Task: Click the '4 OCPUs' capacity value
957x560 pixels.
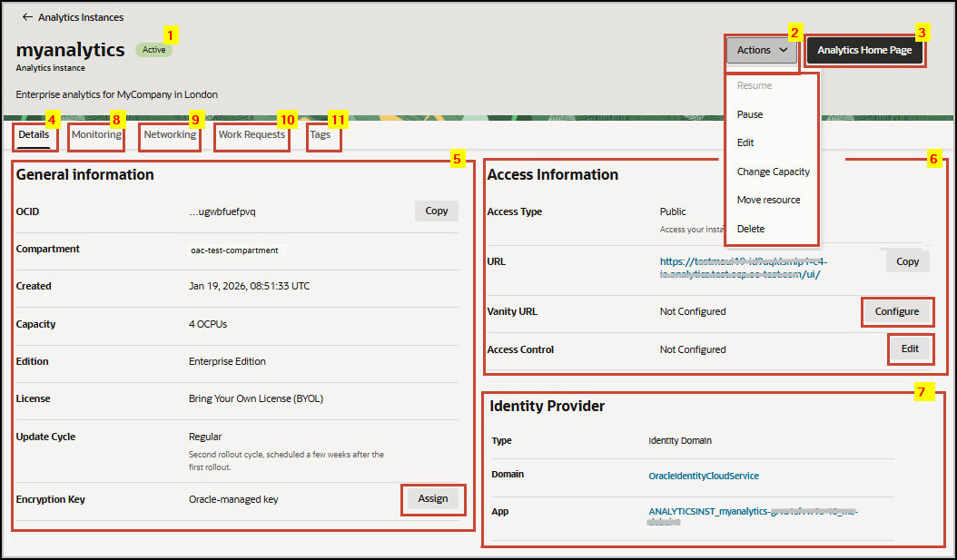Action: coord(208,325)
